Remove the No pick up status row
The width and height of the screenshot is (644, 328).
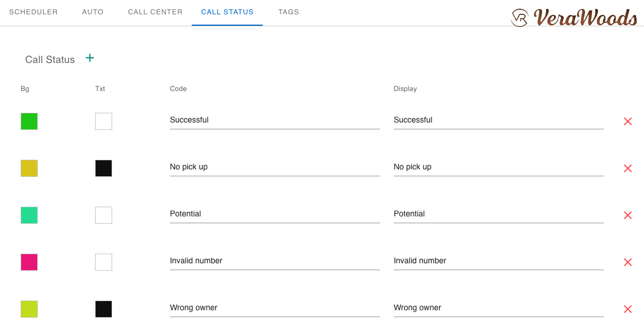point(627,168)
